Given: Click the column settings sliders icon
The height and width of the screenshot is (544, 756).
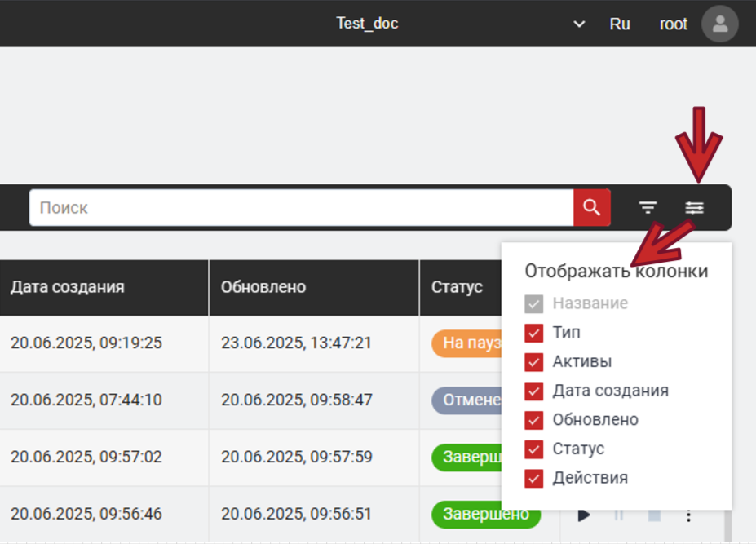Looking at the screenshot, I should click(694, 208).
